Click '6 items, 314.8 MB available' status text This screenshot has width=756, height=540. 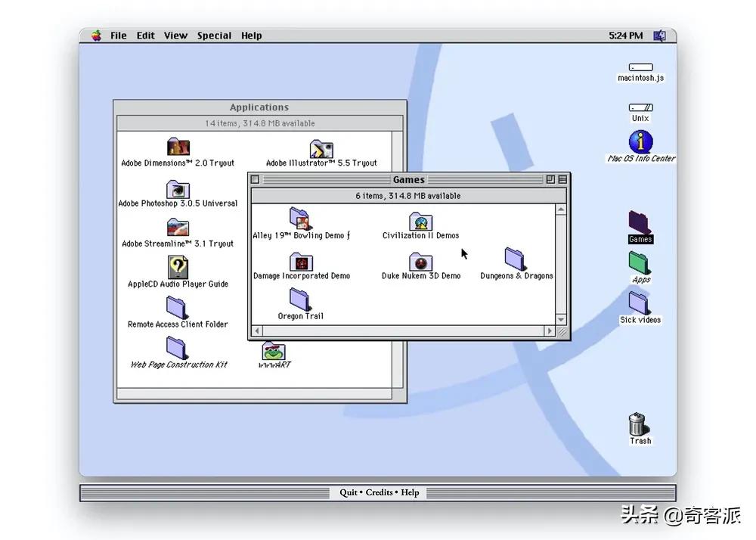[408, 196]
